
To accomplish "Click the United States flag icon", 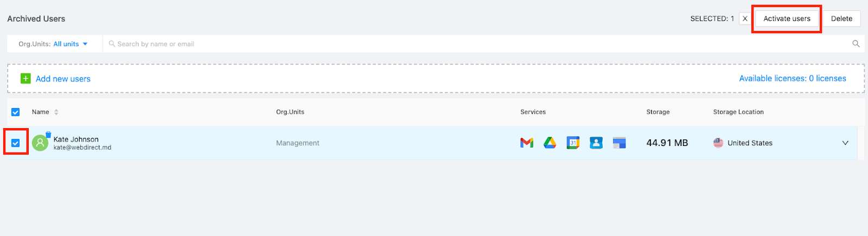I will pos(718,143).
